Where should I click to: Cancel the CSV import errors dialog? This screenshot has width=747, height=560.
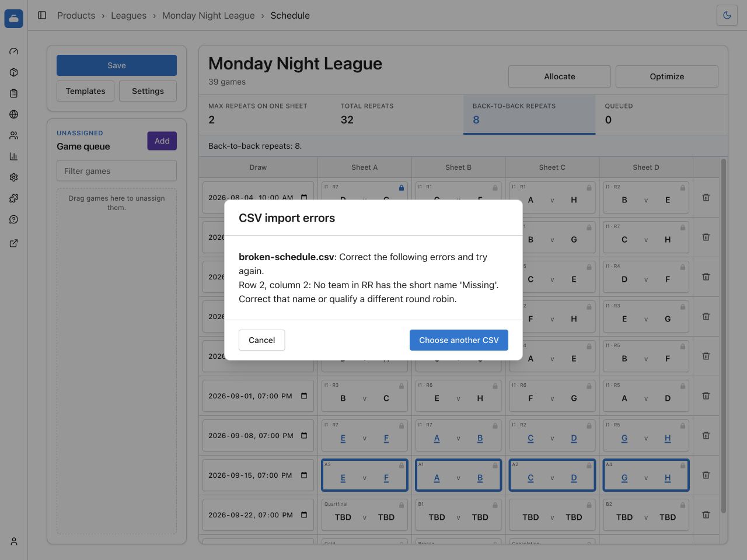coord(261,340)
